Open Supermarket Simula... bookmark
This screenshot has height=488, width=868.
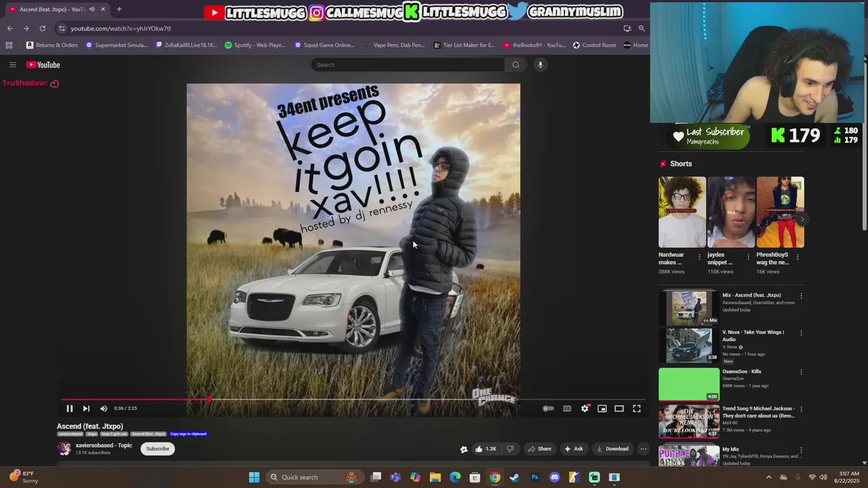[117, 45]
